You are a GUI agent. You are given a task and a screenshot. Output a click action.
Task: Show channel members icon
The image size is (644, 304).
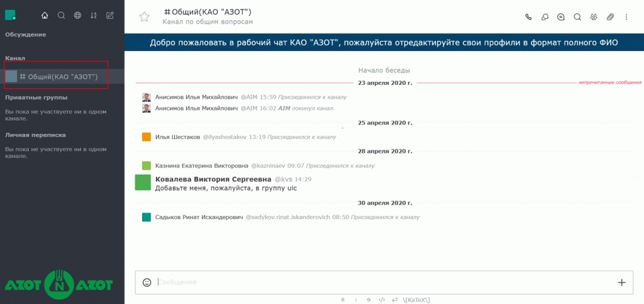click(594, 17)
